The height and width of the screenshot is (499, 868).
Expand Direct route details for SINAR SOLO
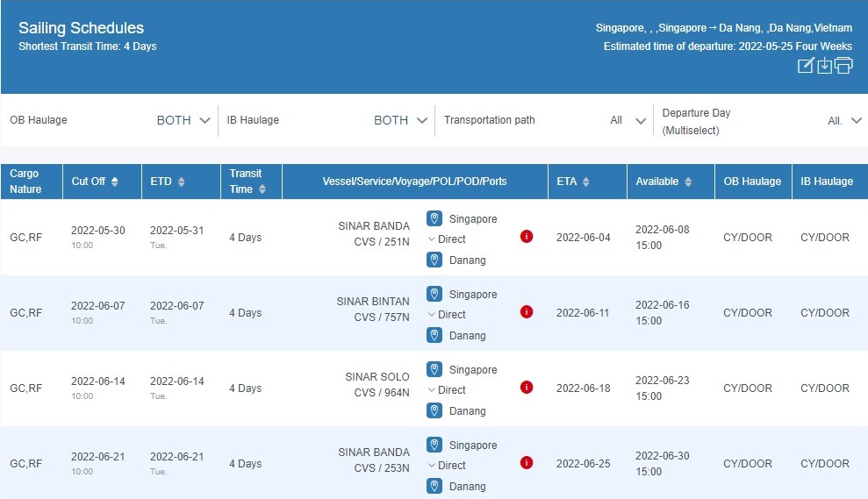[x=447, y=390]
